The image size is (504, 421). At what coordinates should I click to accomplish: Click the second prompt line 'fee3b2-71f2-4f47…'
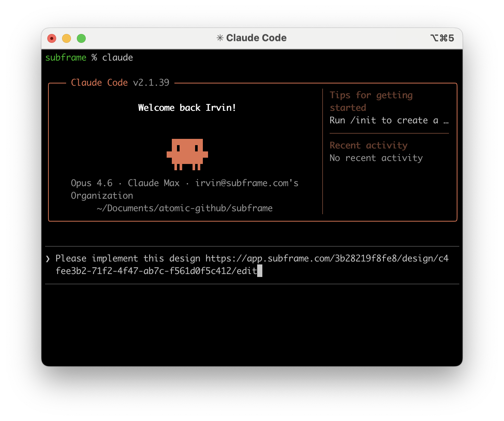156,271
